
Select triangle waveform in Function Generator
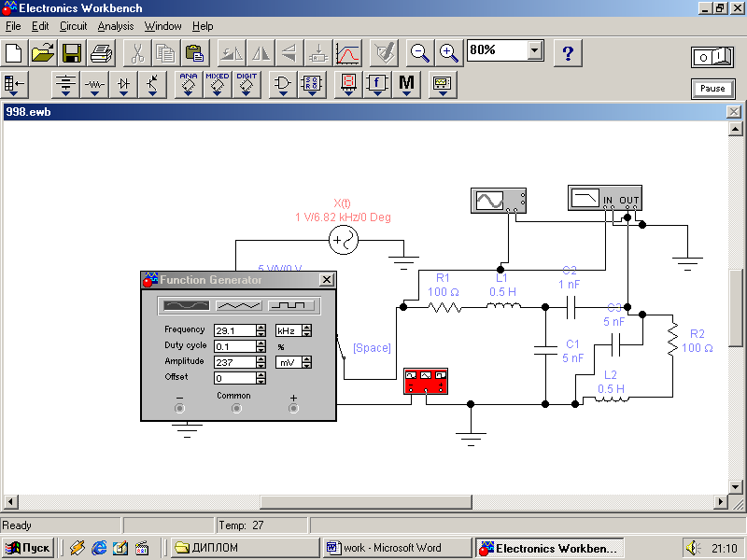(239, 306)
